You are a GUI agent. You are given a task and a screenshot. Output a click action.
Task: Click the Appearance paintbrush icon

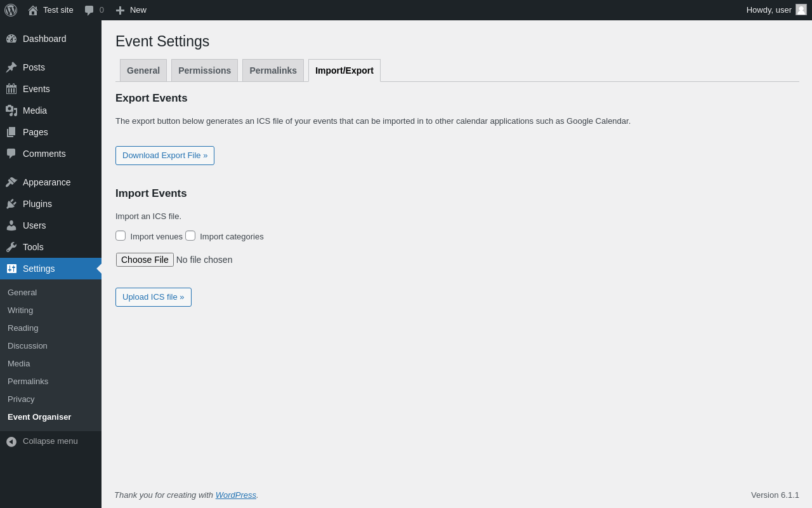click(x=11, y=182)
